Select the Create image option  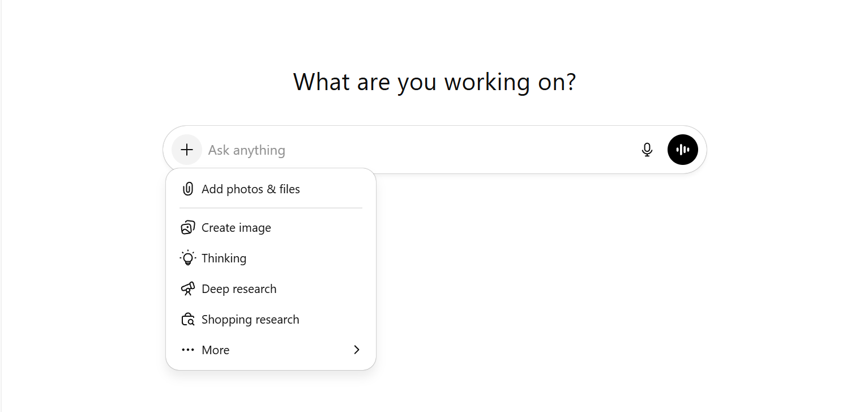point(236,228)
